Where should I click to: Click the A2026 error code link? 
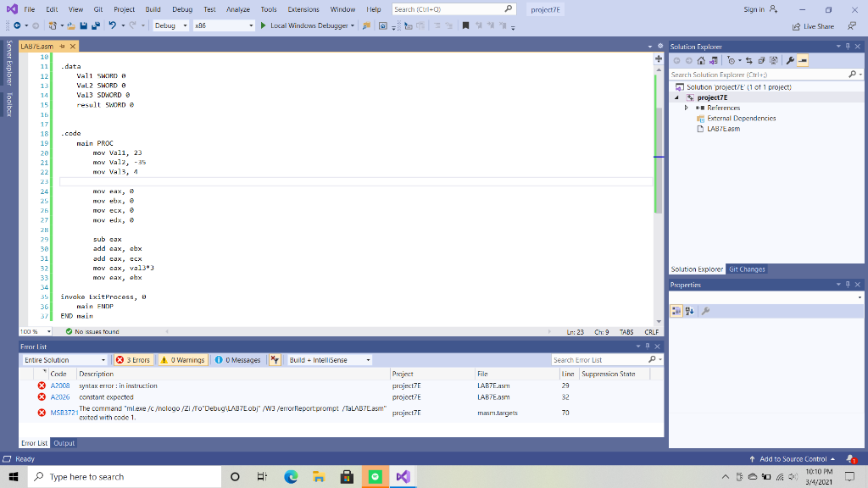tap(60, 397)
